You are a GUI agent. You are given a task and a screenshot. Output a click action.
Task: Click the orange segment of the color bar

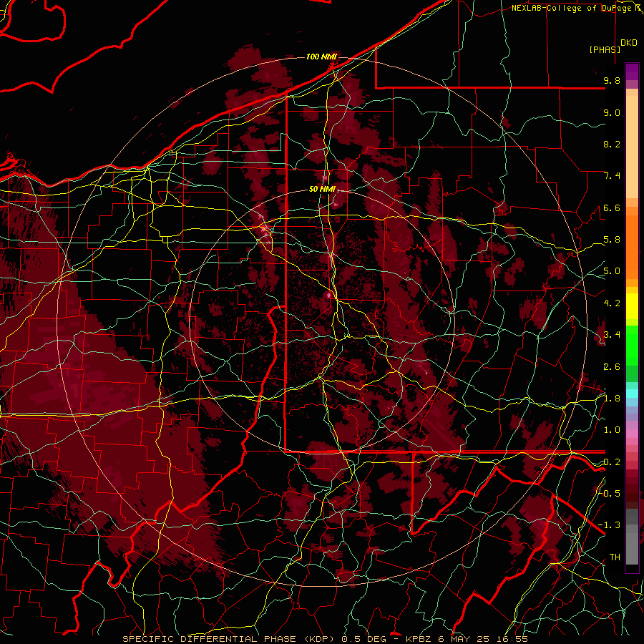click(632, 246)
